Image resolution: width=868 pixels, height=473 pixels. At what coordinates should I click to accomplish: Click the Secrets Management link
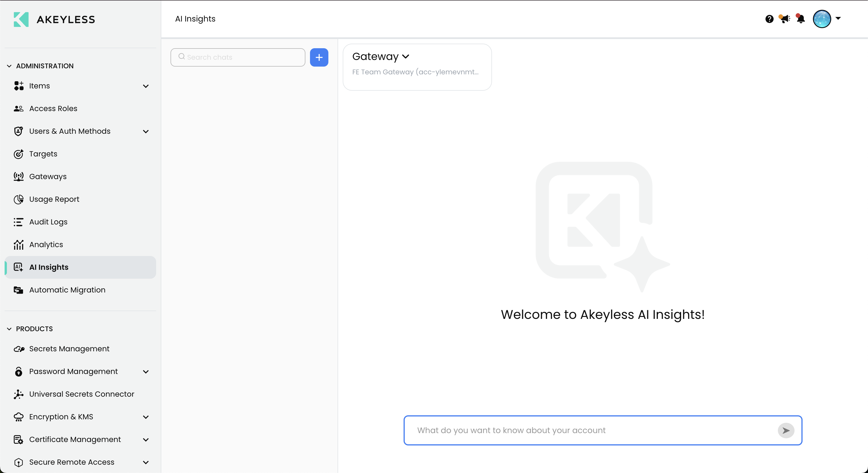69,349
